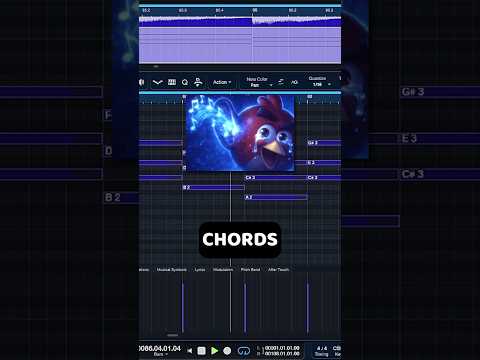Toggle the AQ auto-quantize button

pos(294,82)
